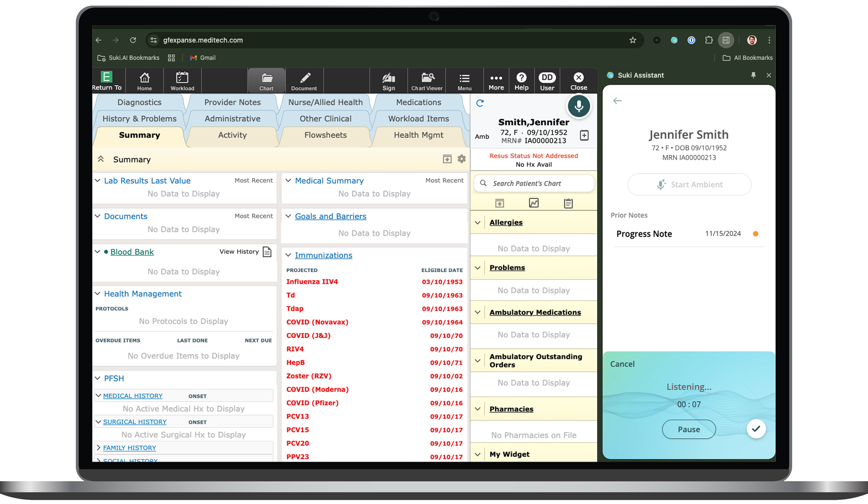Collapse the Health Management section

[97, 294]
